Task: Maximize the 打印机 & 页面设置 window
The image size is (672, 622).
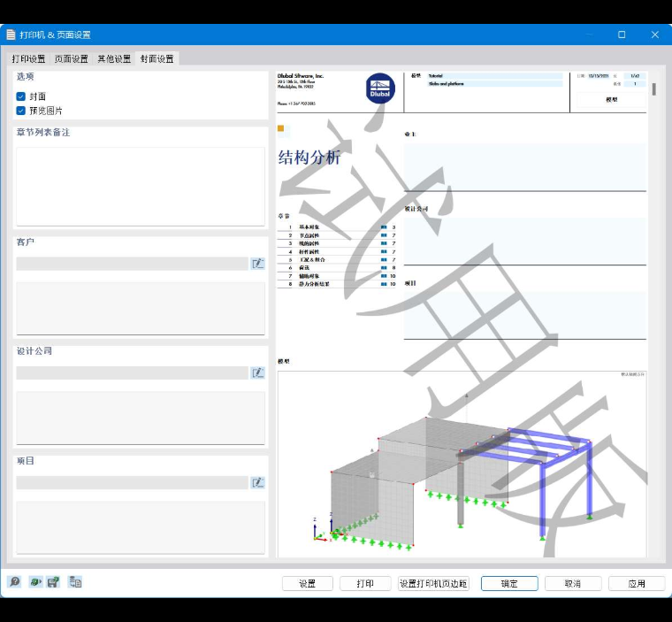Action: pyautogui.click(x=622, y=35)
